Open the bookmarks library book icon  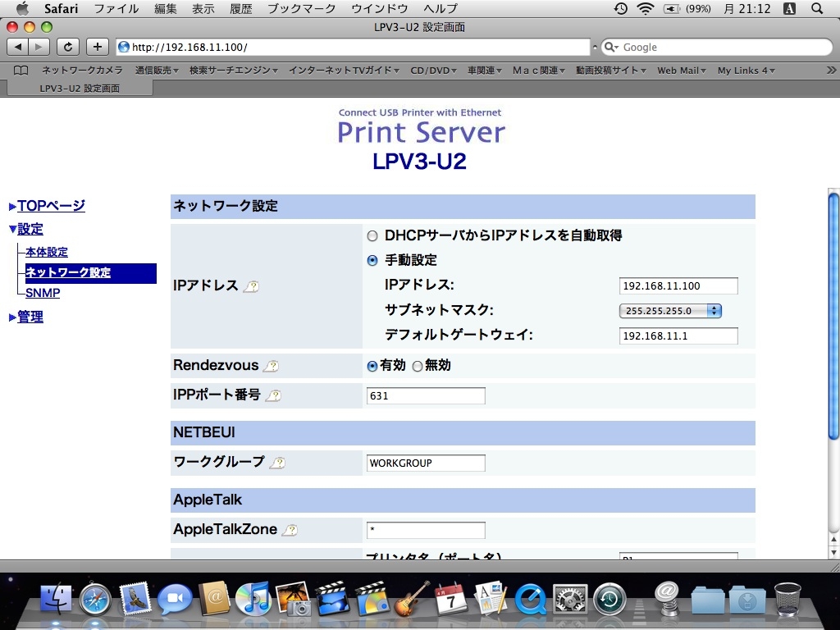pos(21,71)
